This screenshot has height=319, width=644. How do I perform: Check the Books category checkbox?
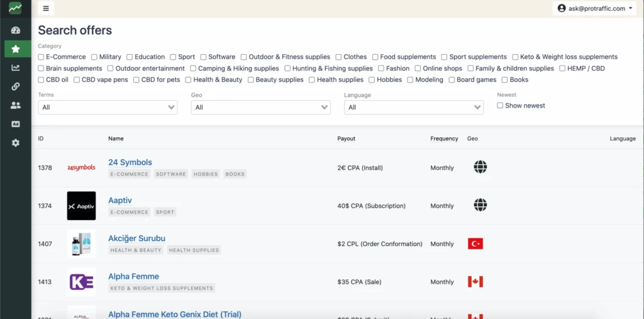click(505, 80)
